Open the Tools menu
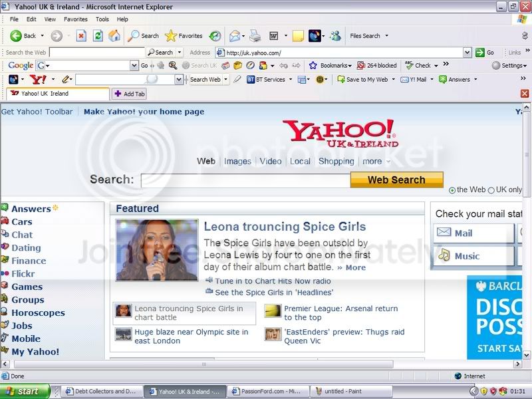 102,19
